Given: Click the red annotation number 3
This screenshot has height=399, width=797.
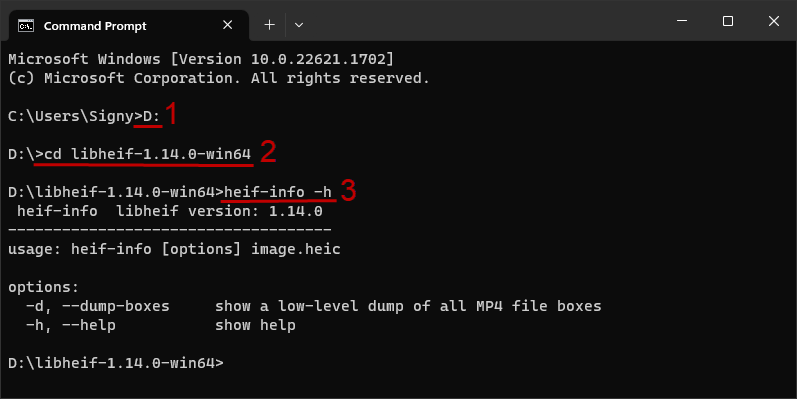Looking at the screenshot, I should (x=348, y=190).
